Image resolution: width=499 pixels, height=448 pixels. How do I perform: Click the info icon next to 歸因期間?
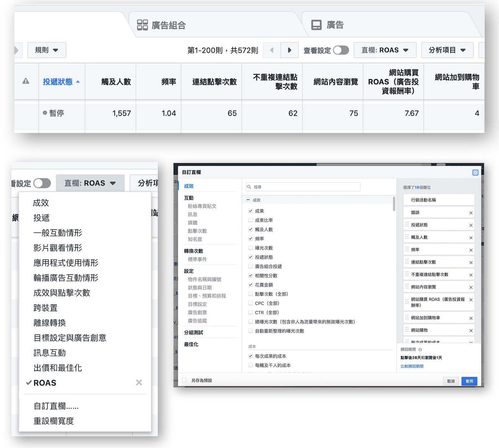point(420,349)
